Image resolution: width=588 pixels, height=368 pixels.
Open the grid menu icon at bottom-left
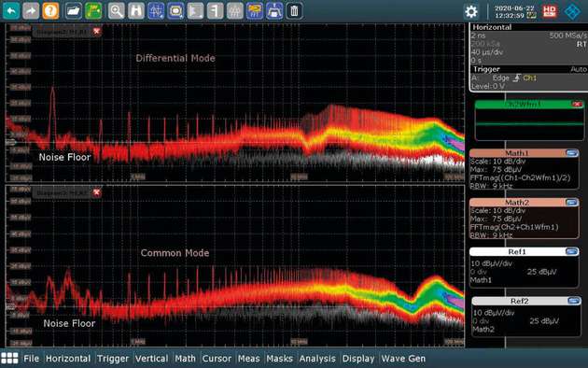tap(9, 359)
